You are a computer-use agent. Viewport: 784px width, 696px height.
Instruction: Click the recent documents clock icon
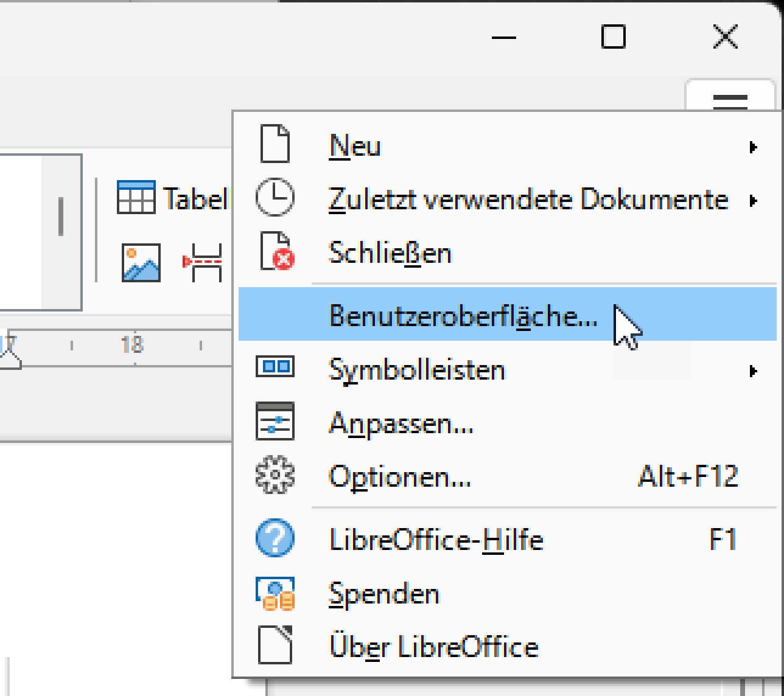click(275, 198)
